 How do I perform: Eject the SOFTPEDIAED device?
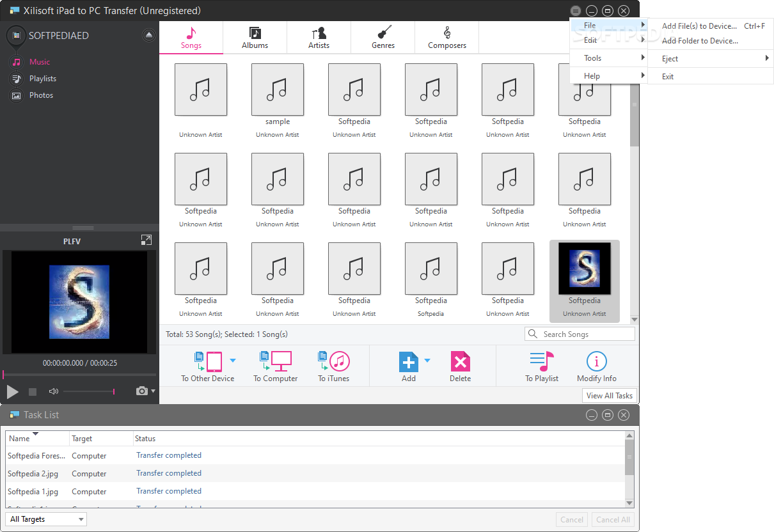(x=149, y=35)
